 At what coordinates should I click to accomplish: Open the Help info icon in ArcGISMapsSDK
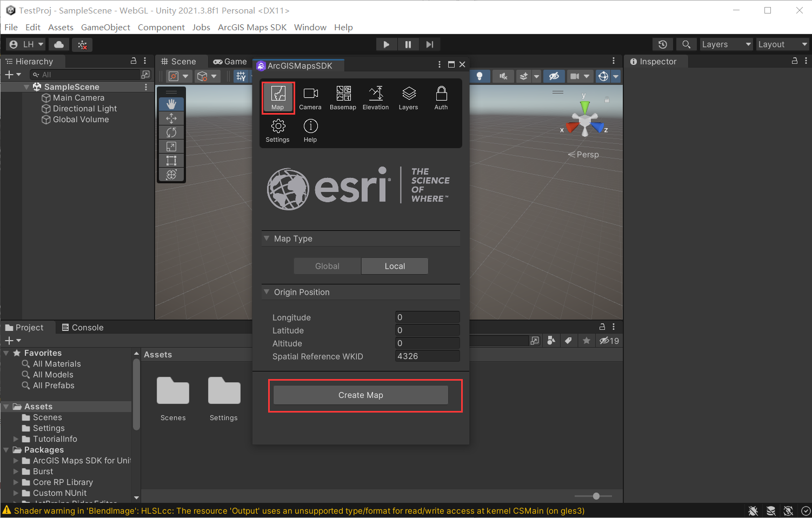[310, 131]
